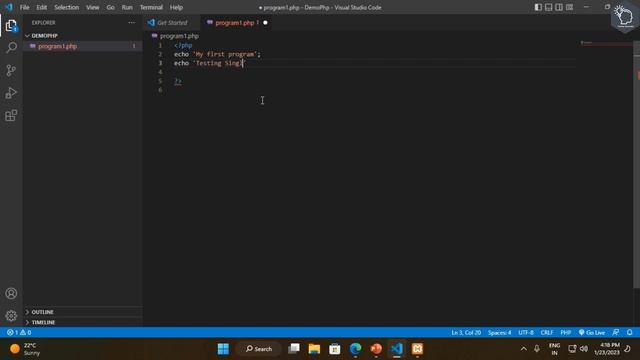The height and width of the screenshot is (360, 640).
Task: Click the Visual Studio Code taskbar icon
Action: coord(397,349)
